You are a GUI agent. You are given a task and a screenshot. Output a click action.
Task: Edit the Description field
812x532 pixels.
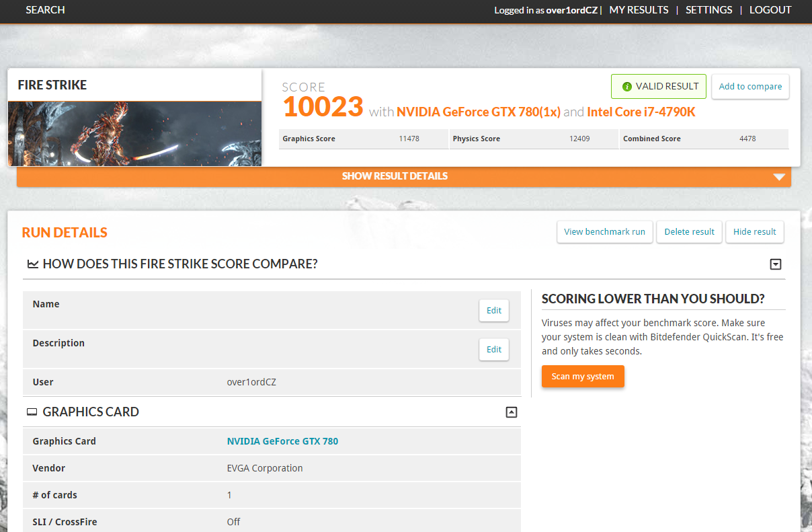tap(494, 349)
